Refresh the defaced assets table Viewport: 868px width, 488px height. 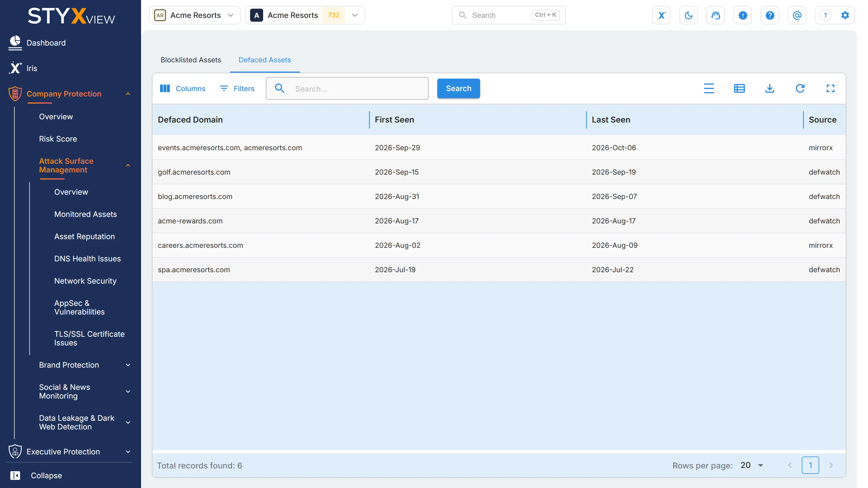point(800,89)
